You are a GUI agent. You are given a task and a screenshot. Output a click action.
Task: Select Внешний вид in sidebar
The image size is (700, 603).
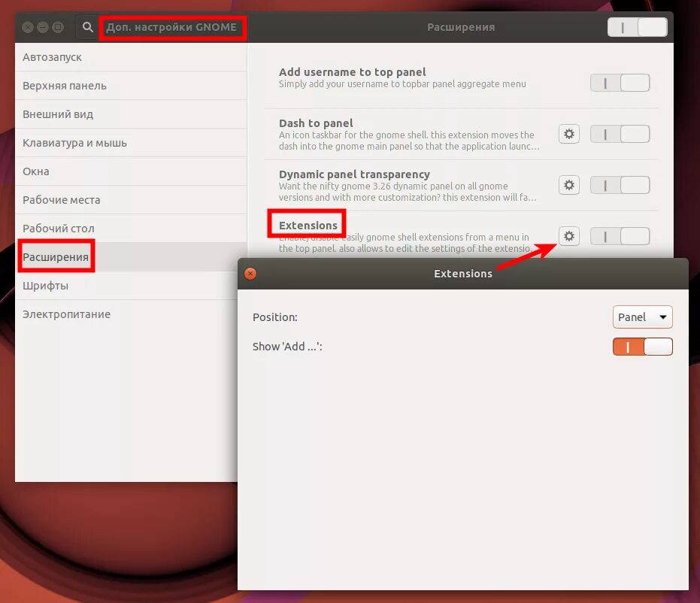(131, 114)
